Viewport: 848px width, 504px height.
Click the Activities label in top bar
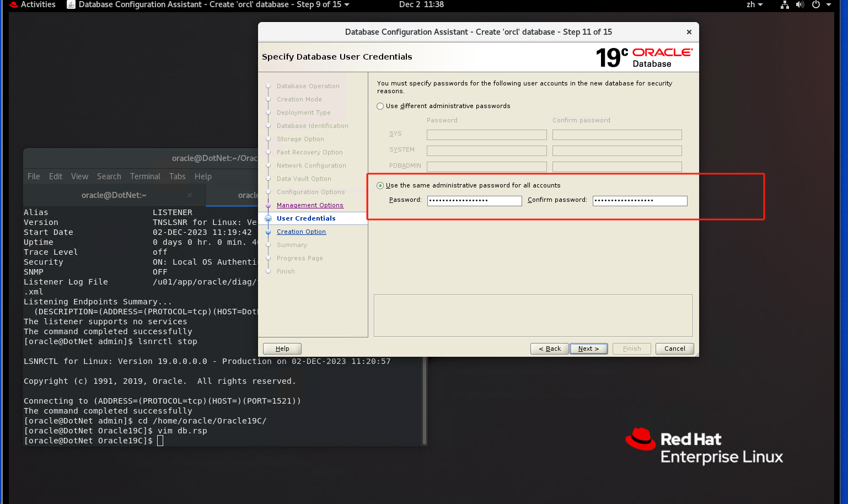coord(38,4)
